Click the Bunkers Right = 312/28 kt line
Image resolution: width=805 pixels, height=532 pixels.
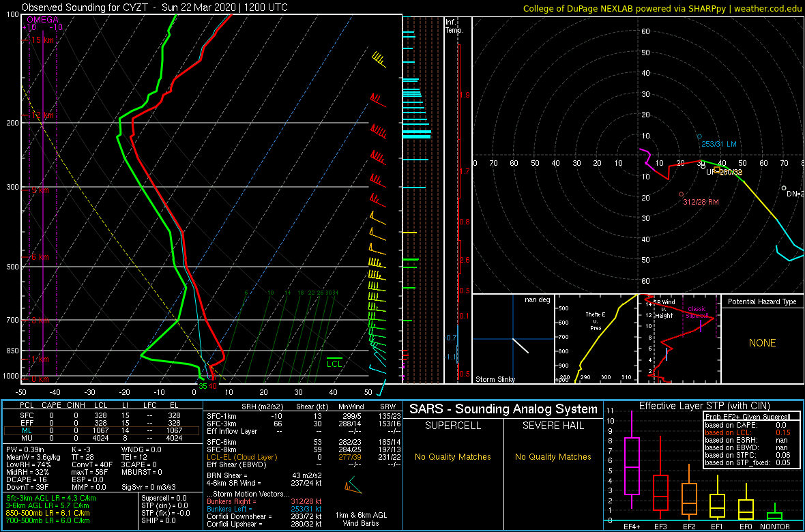pyautogui.click(x=264, y=501)
